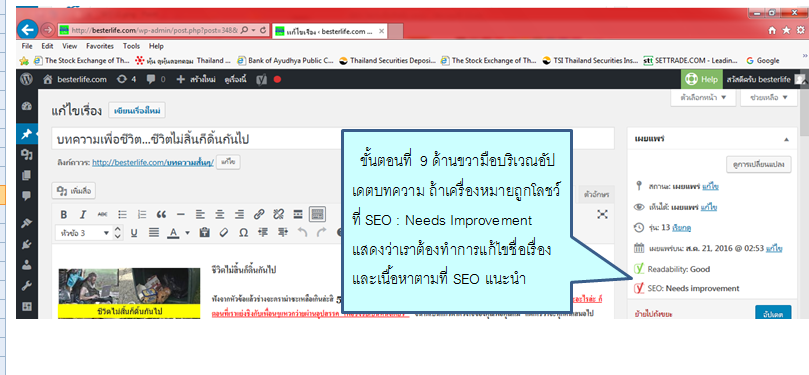
Task: Insert a blockquote
Action: coord(161,215)
